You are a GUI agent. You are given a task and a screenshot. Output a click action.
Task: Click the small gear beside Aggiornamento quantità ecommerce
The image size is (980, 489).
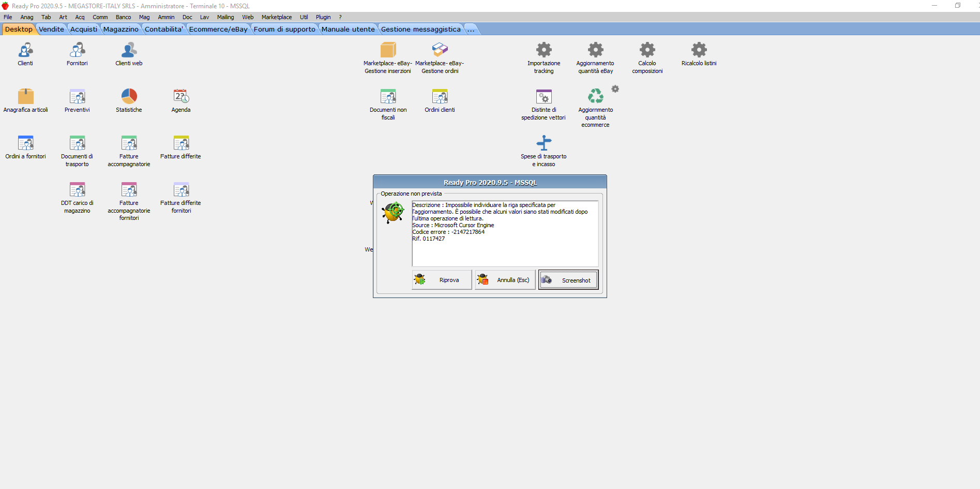[615, 89]
